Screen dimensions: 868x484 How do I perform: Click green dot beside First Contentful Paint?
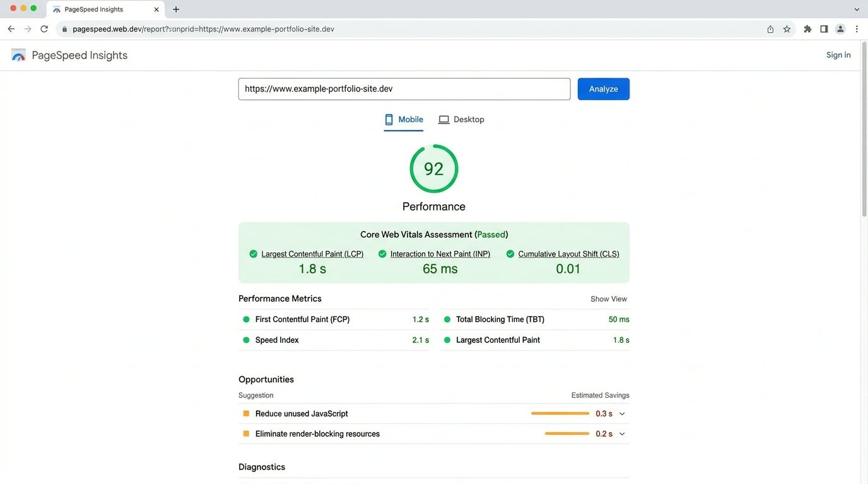pyautogui.click(x=246, y=320)
